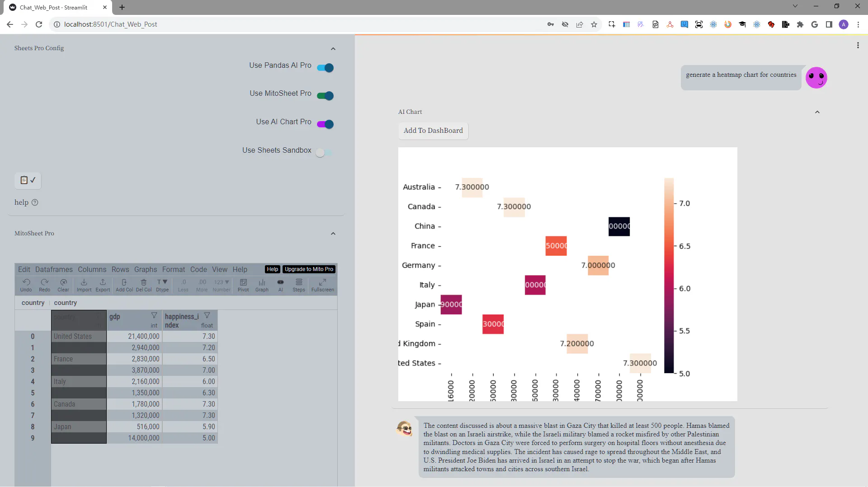Click the Undo icon in MitoSheet toolbar

[26, 285]
